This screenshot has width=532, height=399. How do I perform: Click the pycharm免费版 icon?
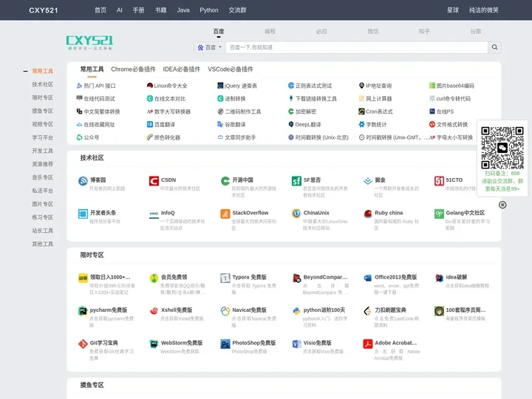click(83, 311)
